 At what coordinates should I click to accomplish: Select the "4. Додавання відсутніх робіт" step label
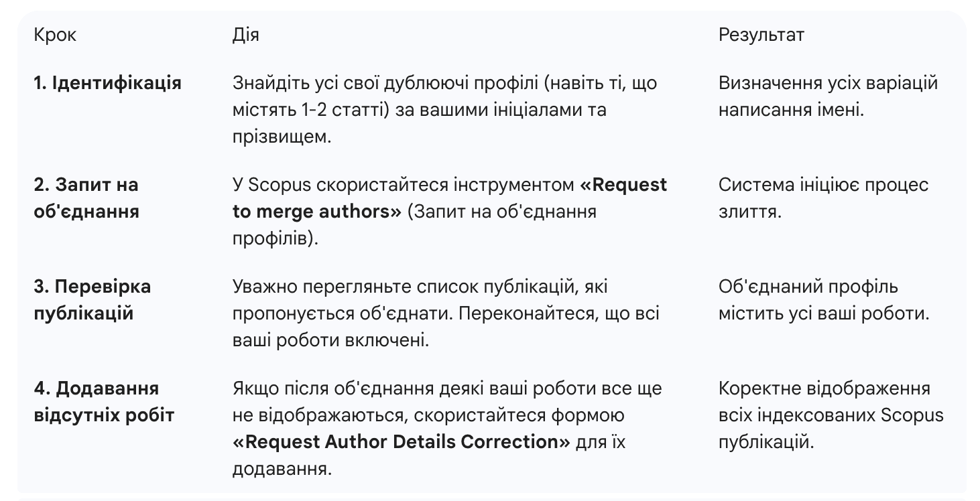[x=104, y=402]
